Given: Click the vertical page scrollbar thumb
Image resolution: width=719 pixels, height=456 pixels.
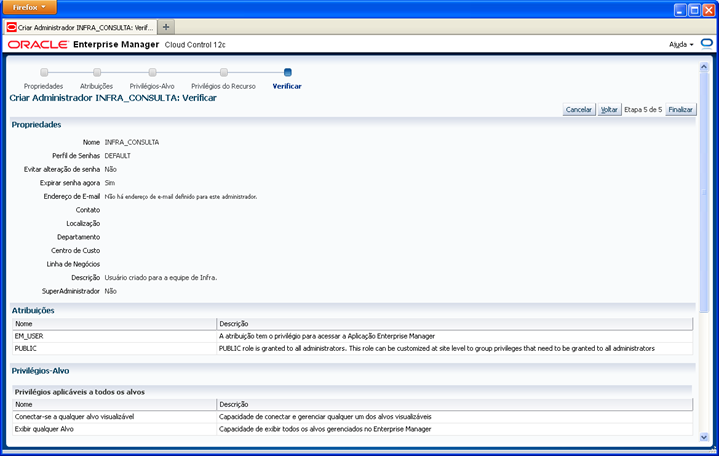Looking at the screenshot, I should (704, 193).
